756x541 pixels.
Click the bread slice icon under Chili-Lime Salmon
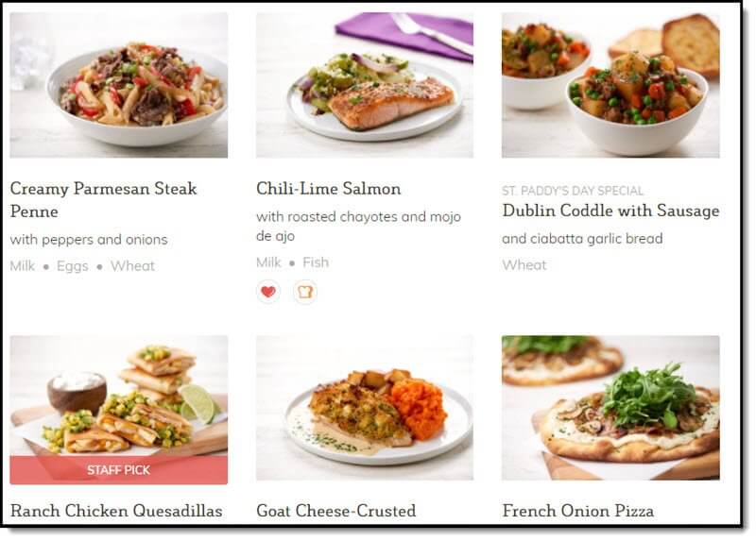coord(305,292)
